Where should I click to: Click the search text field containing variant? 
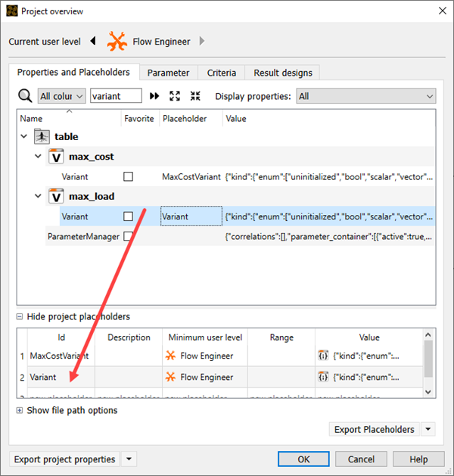click(116, 96)
